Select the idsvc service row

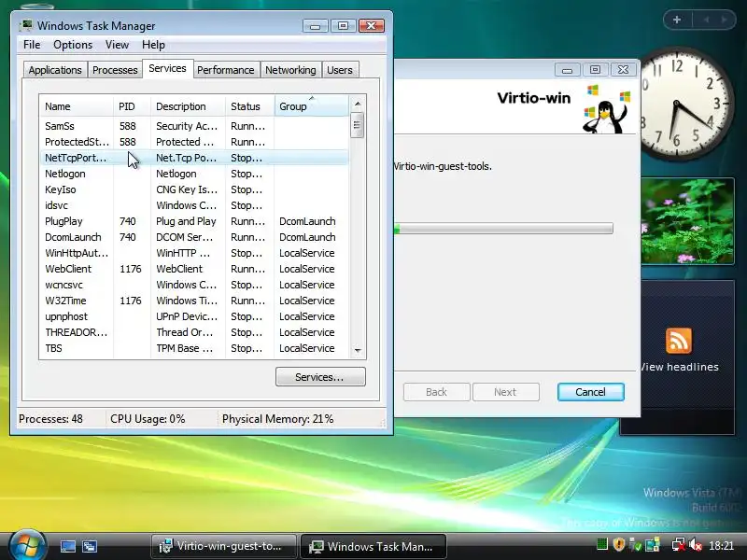tap(194, 205)
